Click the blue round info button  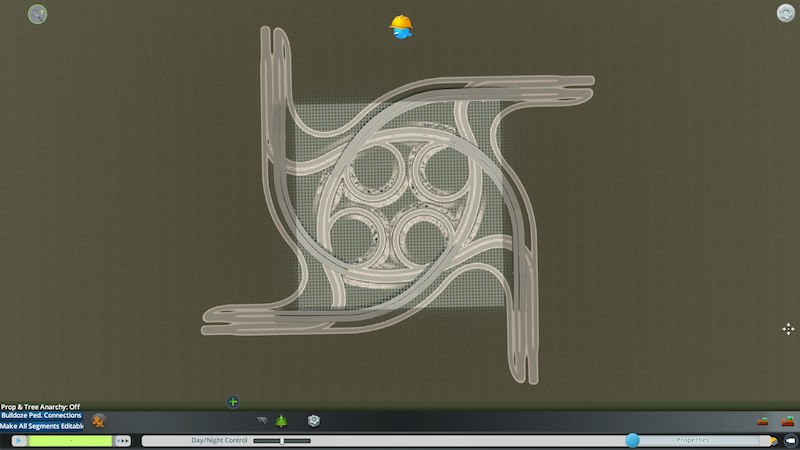pyautogui.click(x=632, y=440)
